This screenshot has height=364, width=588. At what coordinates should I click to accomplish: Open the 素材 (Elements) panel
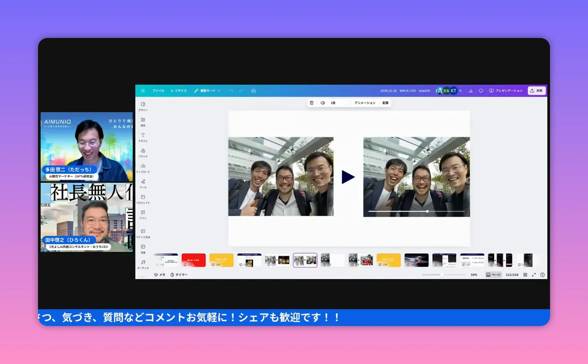[143, 122]
